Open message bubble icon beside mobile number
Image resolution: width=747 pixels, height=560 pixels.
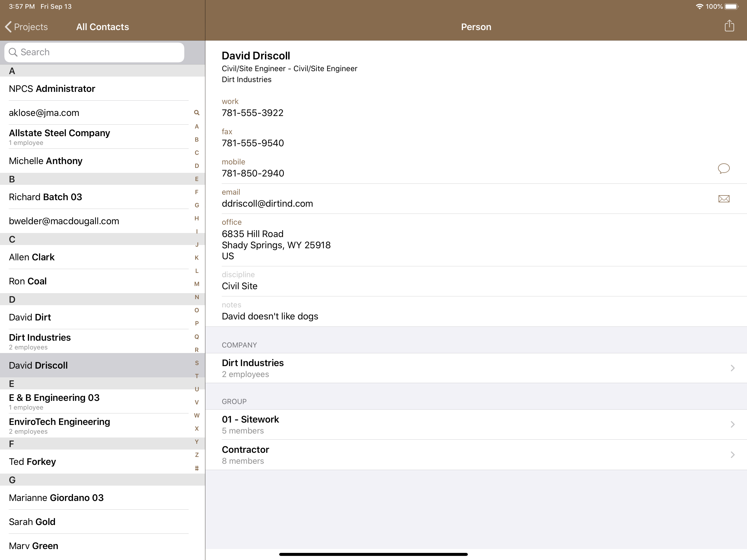[723, 168]
